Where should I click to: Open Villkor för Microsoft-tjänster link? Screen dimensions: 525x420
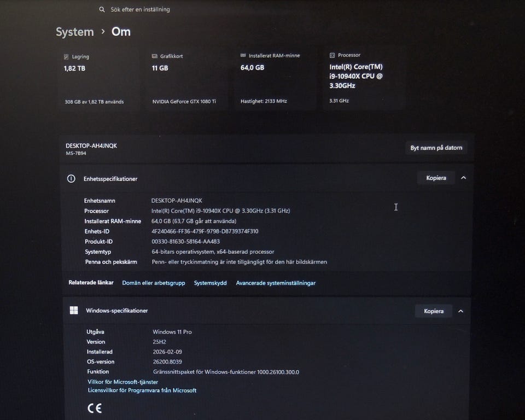point(122,382)
